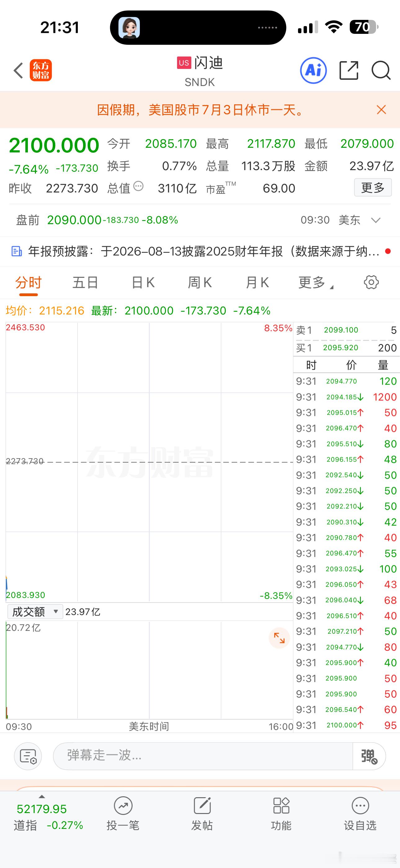Tap the 闪迪 SNDK stock title
Viewport: 400px width, 868px height.
[200, 71]
